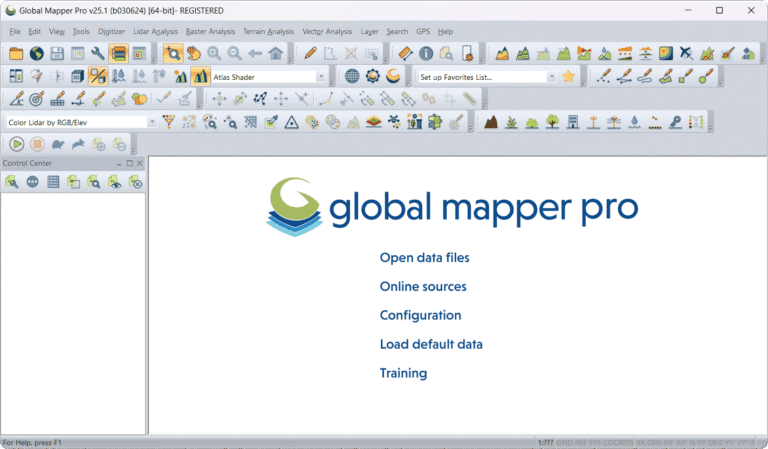This screenshot has height=449, width=768.
Task: Click the building Lidar classify icon
Action: (573, 121)
